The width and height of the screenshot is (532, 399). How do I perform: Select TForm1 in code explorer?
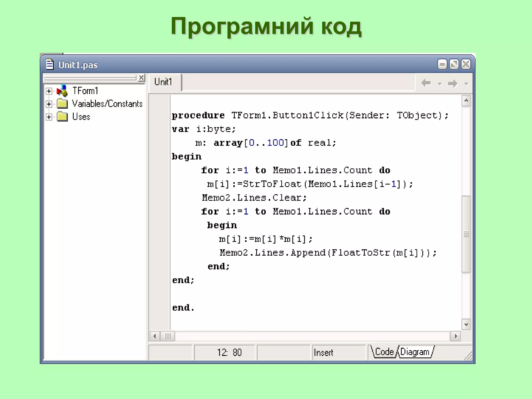tap(85, 91)
